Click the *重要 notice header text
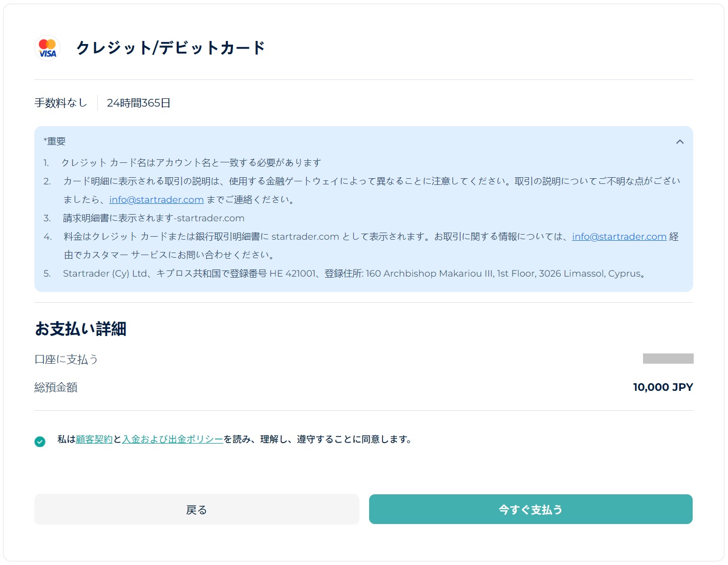The image size is (728, 565). tap(55, 141)
